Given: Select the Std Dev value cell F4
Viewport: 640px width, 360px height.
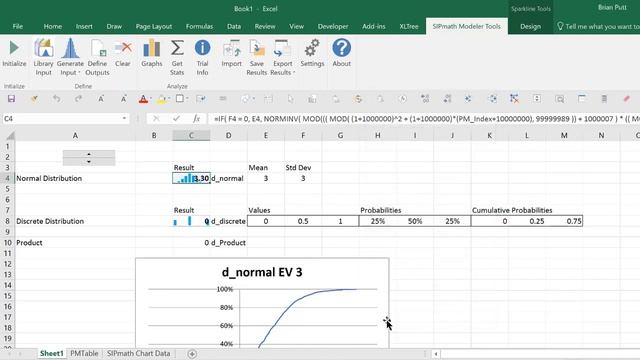Looking at the screenshot, I should click(303, 178).
